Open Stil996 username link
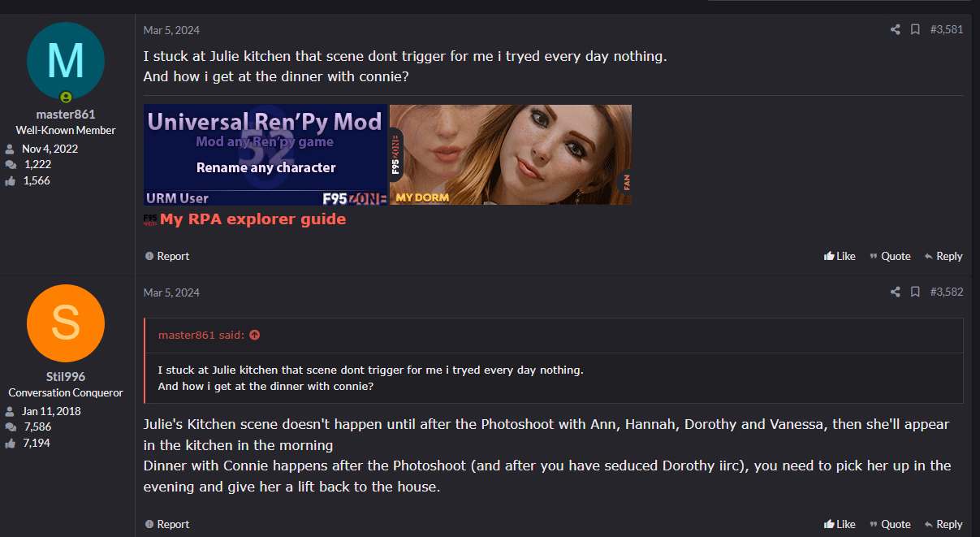The height and width of the screenshot is (537, 980). pyautogui.click(x=66, y=377)
